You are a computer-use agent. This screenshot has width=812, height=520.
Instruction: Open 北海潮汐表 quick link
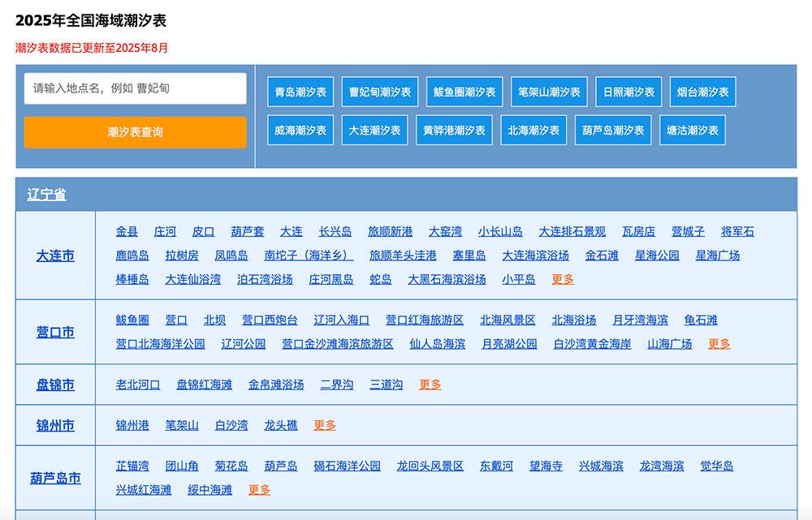pyautogui.click(x=533, y=131)
